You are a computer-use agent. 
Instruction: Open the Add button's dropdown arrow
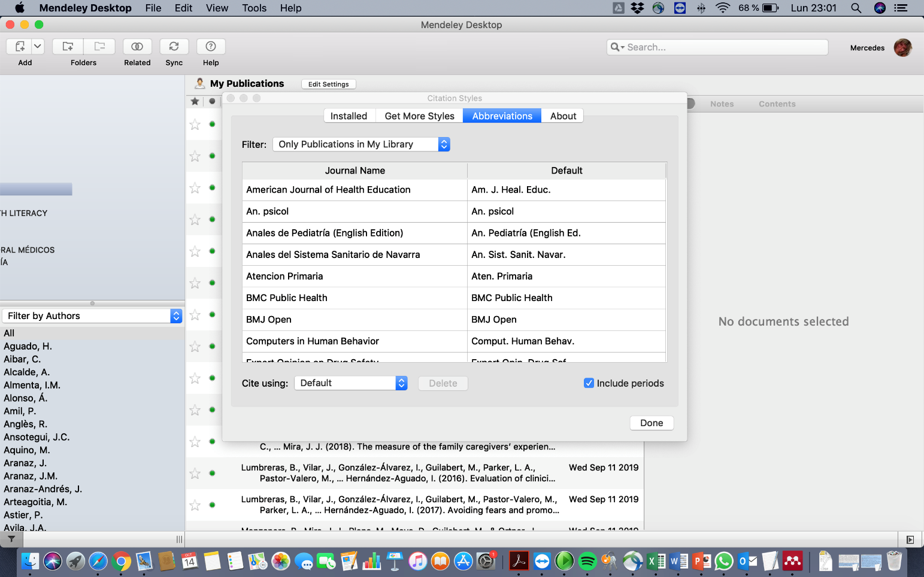38,47
